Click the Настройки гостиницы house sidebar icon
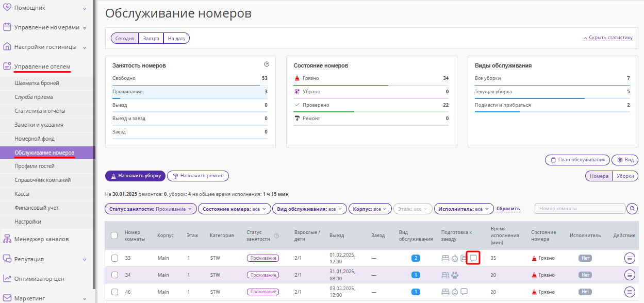 [x=7, y=46]
